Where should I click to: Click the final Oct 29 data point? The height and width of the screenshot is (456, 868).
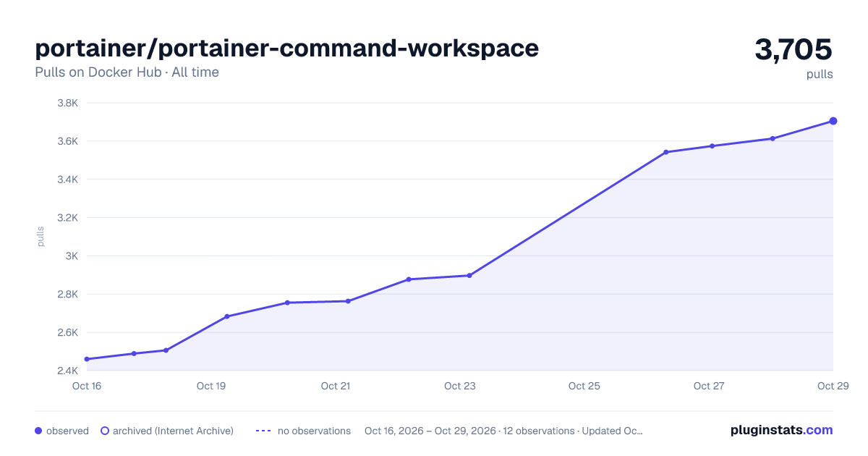[x=833, y=121]
